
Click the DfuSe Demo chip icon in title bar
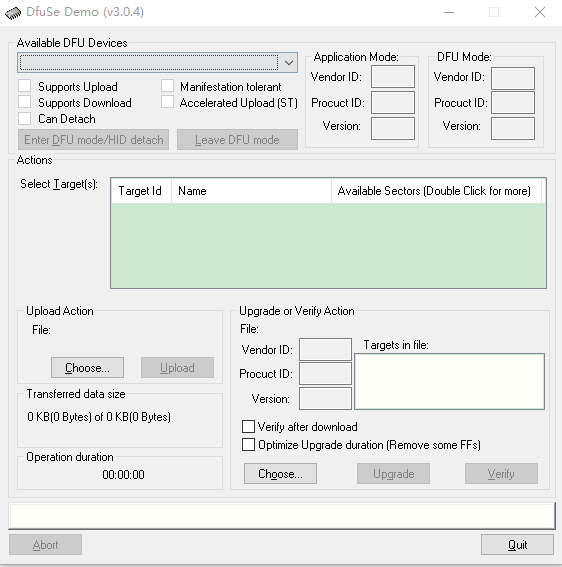click(x=13, y=13)
